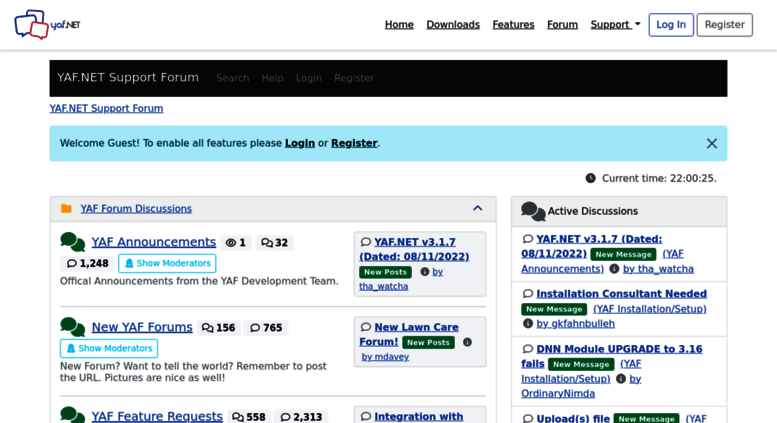Screen dimensions: 777x423
Task: Open (YAF Installation/Setup) under Installation Consultant Needed
Action: point(650,309)
